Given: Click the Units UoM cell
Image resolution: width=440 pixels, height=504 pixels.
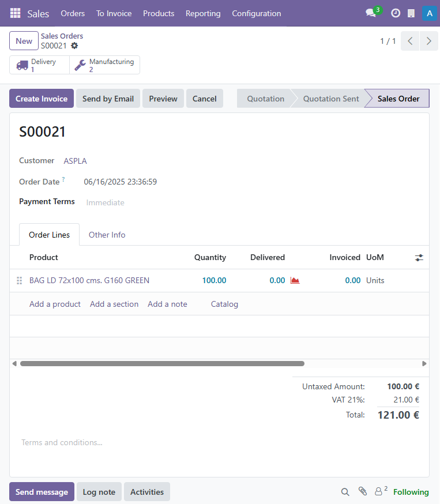Looking at the screenshot, I should coord(375,281).
